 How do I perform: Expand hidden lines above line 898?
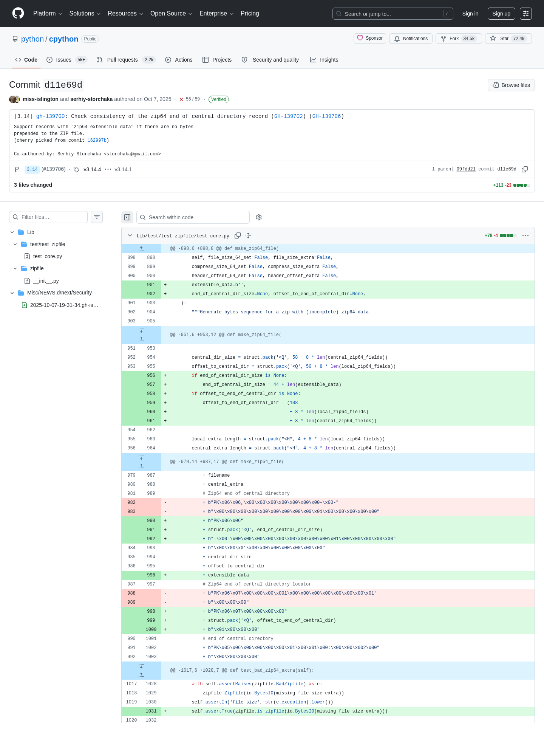(141, 248)
